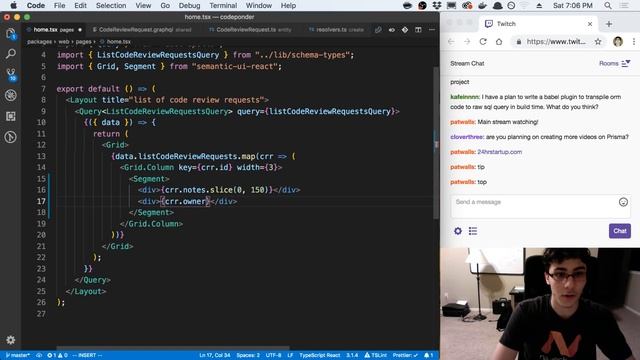The image size is (640, 360).
Task: Open the Debug view in activity bar
Action: coord(11,95)
